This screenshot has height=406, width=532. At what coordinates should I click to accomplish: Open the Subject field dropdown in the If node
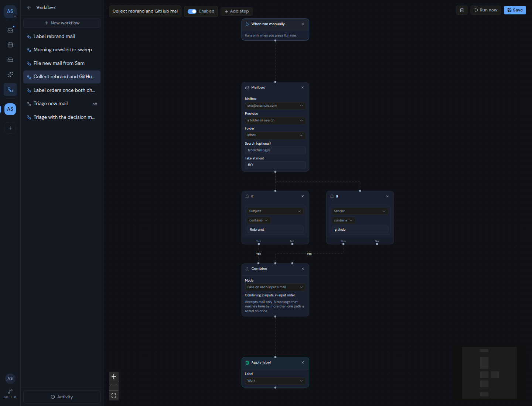point(275,211)
